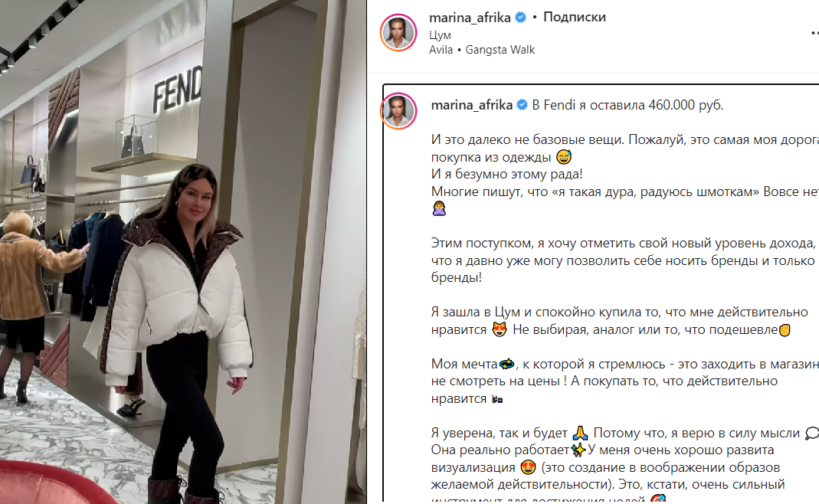Image resolution: width=819 pixels, height=504 pixels.
Task: Click the heart-eyes emoji after визуализация
Action: pos(528,467)
